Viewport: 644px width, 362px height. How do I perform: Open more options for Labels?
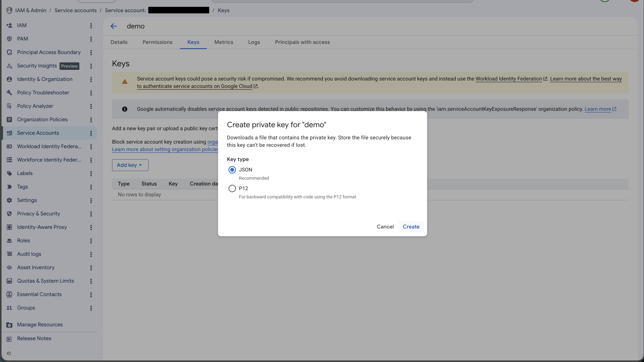point(91,174)
